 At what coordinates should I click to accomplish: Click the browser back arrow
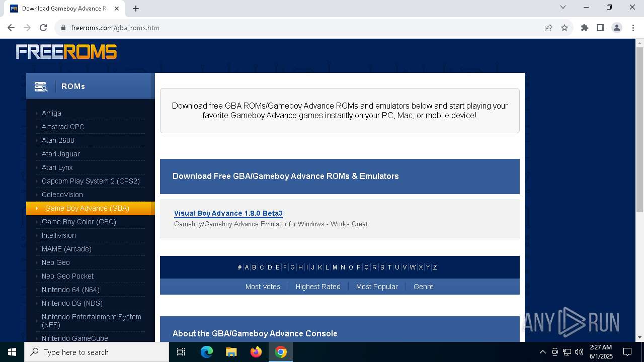(x=11, y=28)
